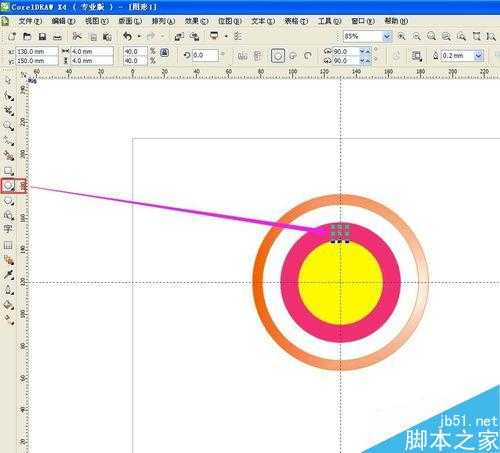The width and height of the screenshot is (500, 453).
Task: Toggle the lock ratio button
Action: pos(164,52)
